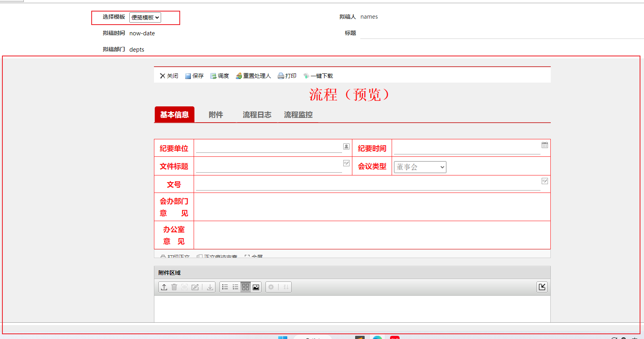
Task: Click the 会办部门意见 opinion area
Action: (372, 207)
